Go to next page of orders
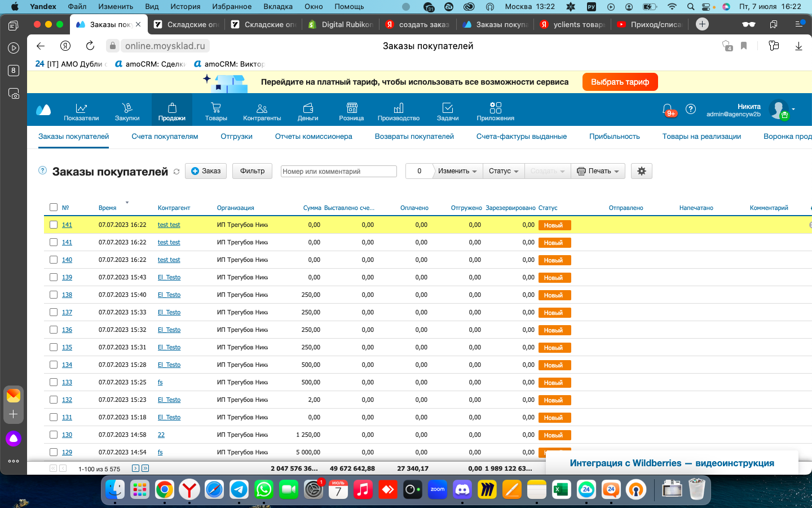 135,468
